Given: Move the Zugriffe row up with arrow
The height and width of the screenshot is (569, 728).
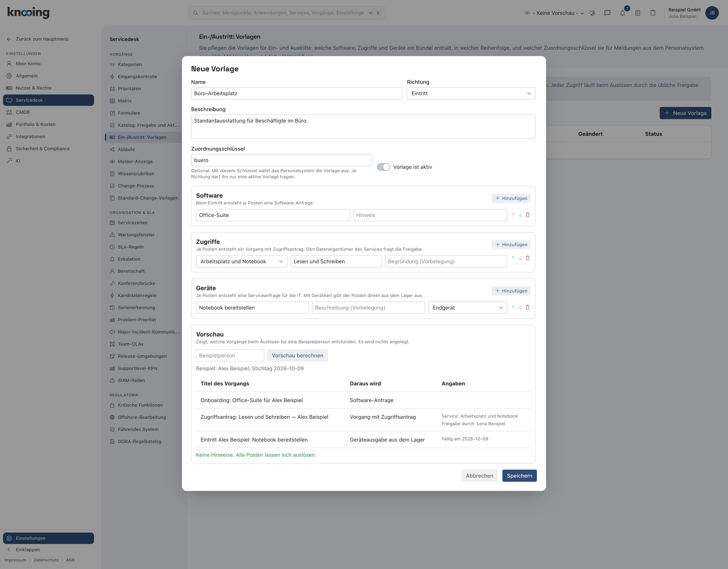Looking at the screenshot, I should point(513,258).
